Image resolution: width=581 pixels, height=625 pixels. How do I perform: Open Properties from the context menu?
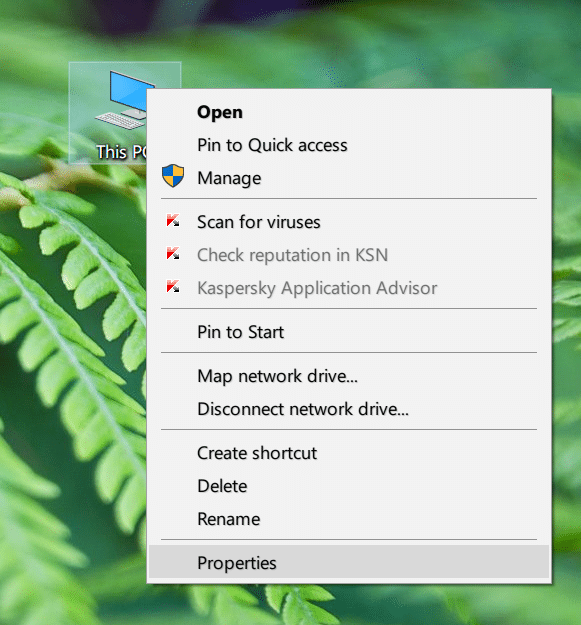tap(349, 563)
